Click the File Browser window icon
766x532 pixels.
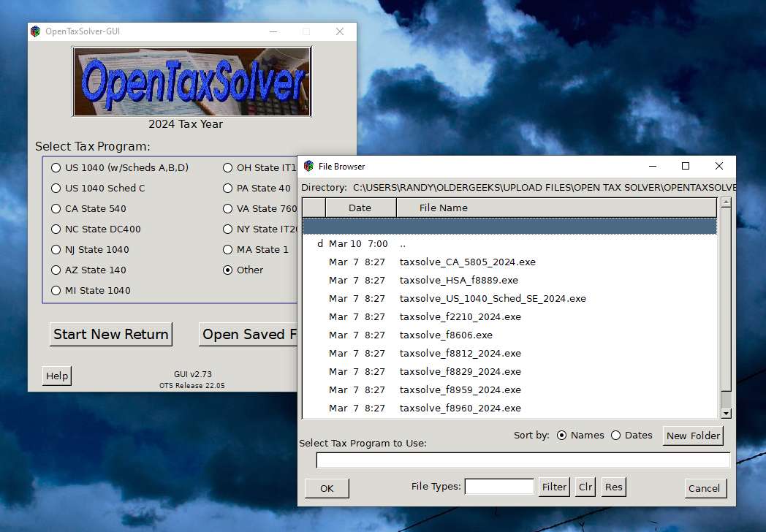pos(308,167)
